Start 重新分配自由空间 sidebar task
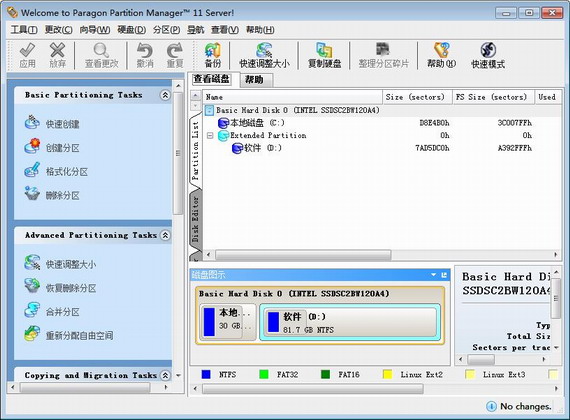Viewport: 570px width, 420px height. point(68,335)
